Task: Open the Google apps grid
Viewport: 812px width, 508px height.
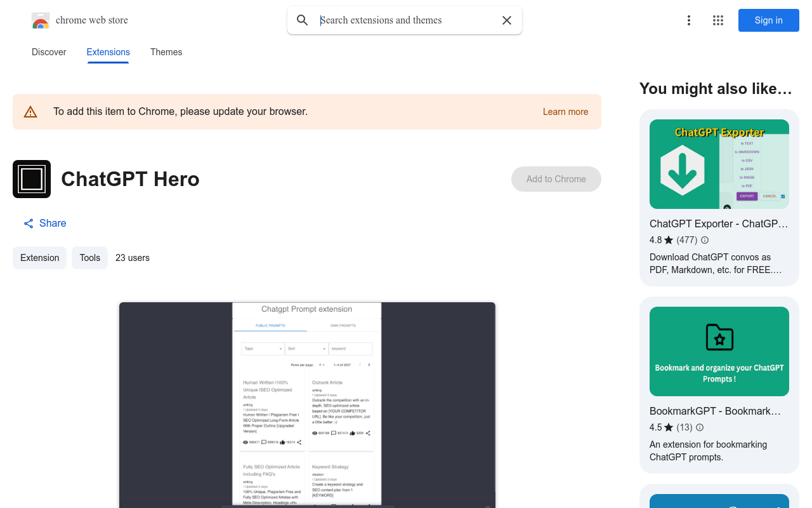Action: [x=718, y=20]
